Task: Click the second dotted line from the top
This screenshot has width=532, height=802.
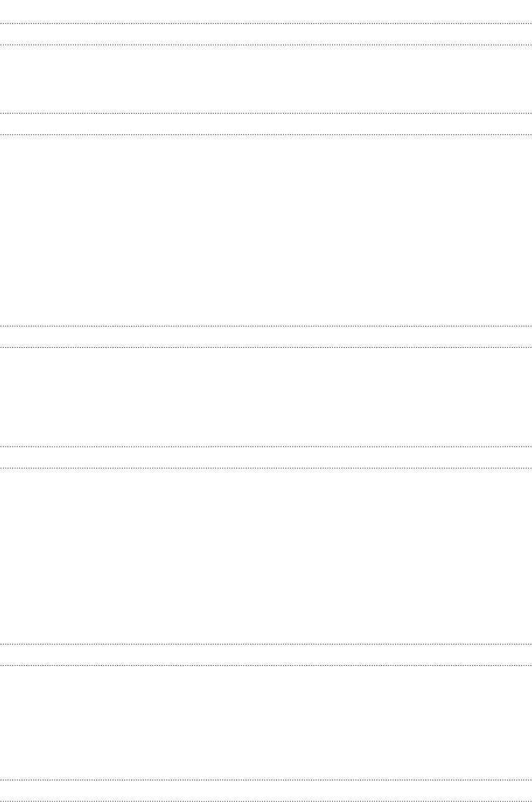Action: point(266,45)
